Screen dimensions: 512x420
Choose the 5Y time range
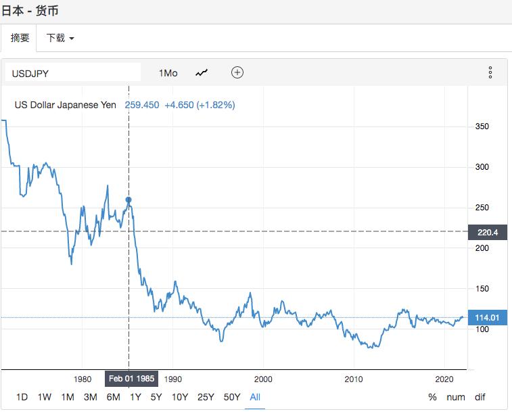(x=156, y=397)
